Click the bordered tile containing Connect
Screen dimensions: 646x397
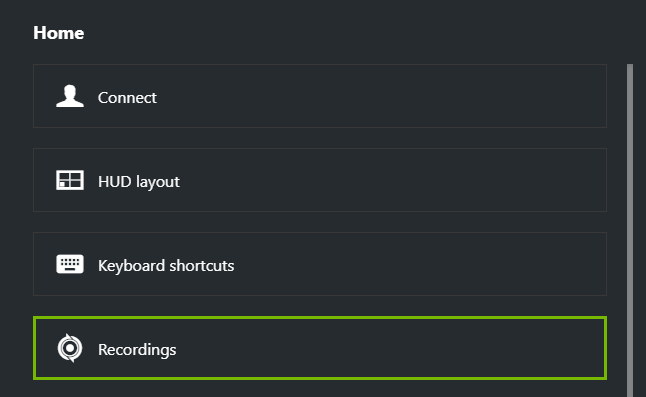pos(320,96)
